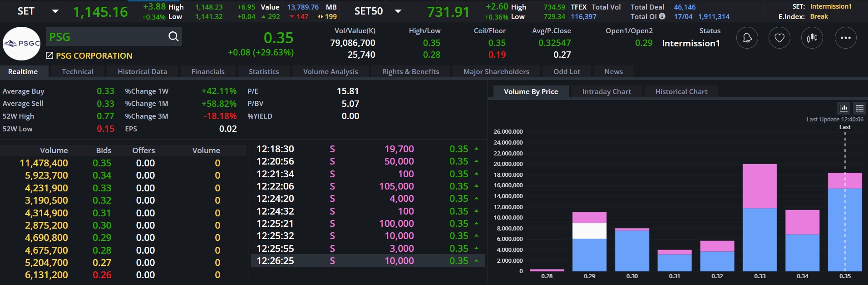
Task: Open the PSG CORPORATION company link
Action: click(x=94, y=55)
